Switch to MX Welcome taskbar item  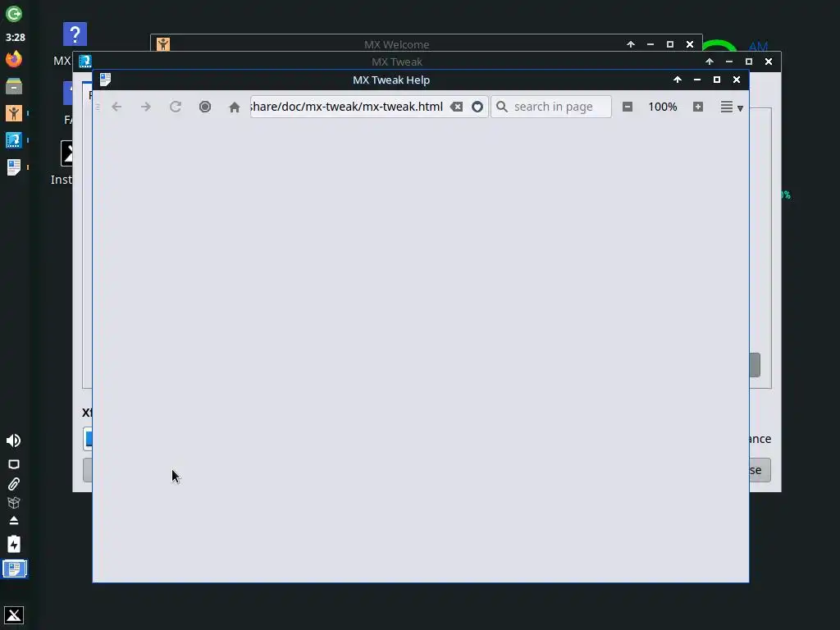click(x=14, y=113)
